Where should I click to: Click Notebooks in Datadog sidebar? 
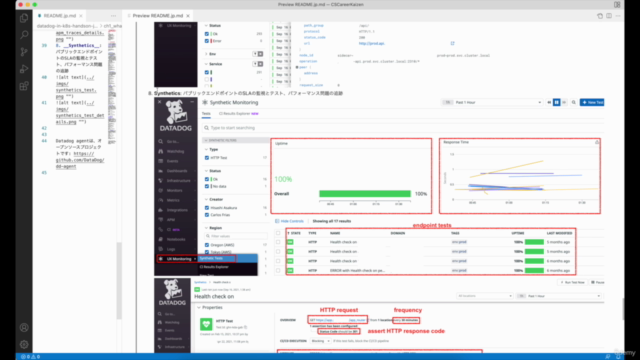click(x=176, y=239)
